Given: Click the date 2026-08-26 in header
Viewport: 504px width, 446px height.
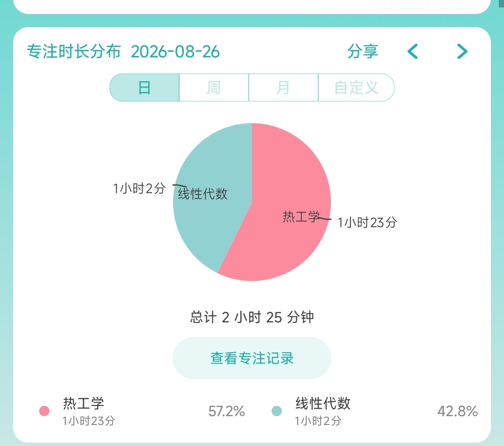Looking at the screenshot, I should pyautogui.click(x=175, y=52).
